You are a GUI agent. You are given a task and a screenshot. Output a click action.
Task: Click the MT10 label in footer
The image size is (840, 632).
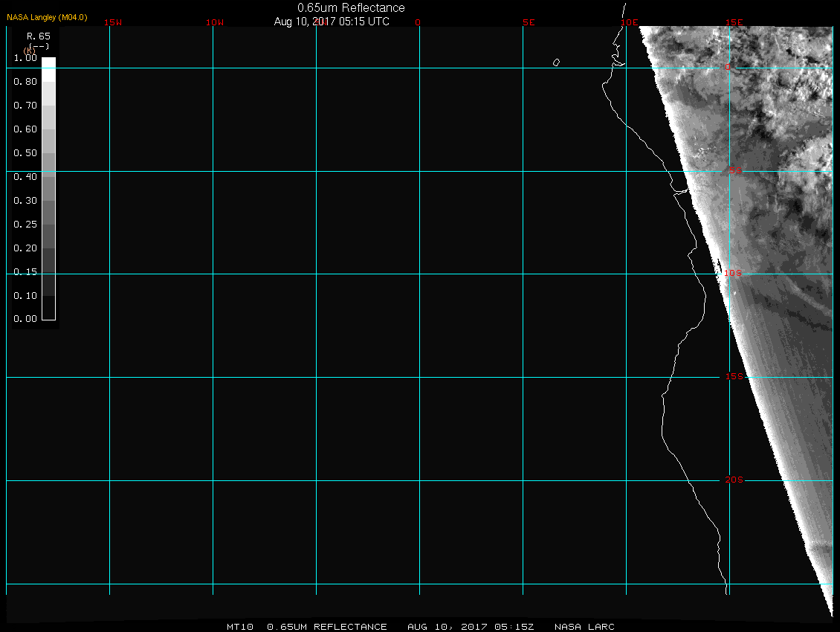pyautogui.click(x=240, y=627)
